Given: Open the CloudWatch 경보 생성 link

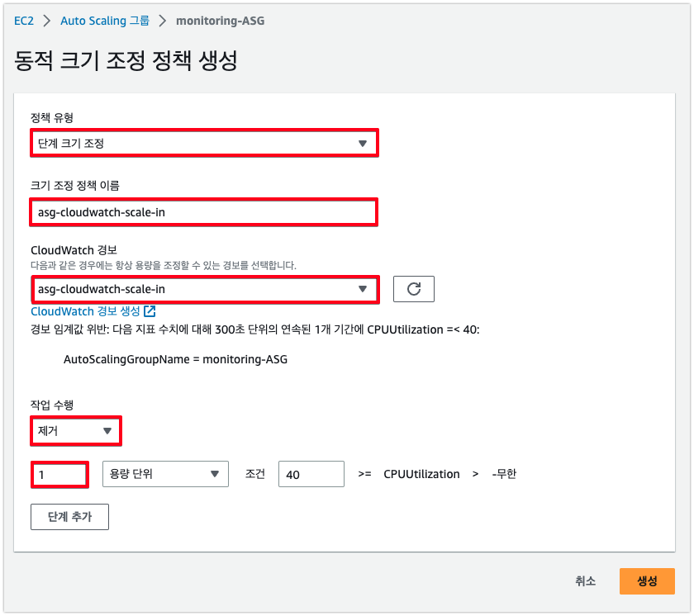Looking at the screenshot, I should [x=93, y=311].
